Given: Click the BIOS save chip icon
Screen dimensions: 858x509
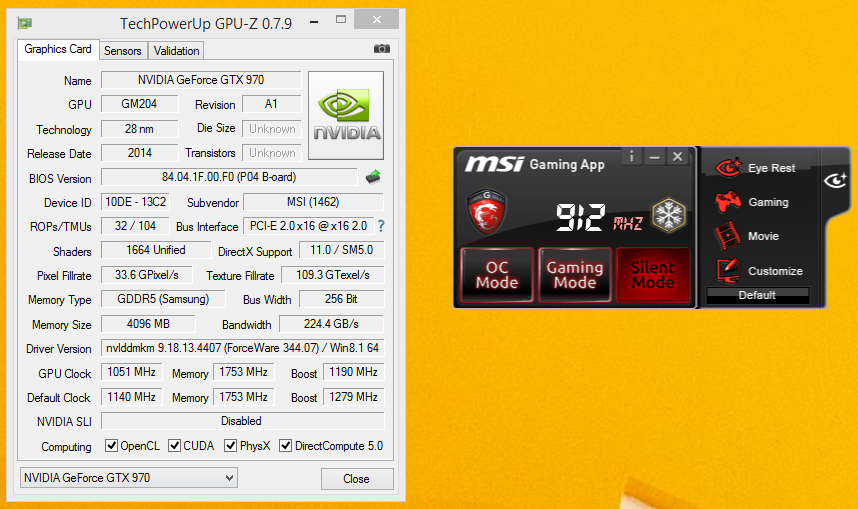Looking at the screenshot, I should pyautogui.click(x=373, y=177).
